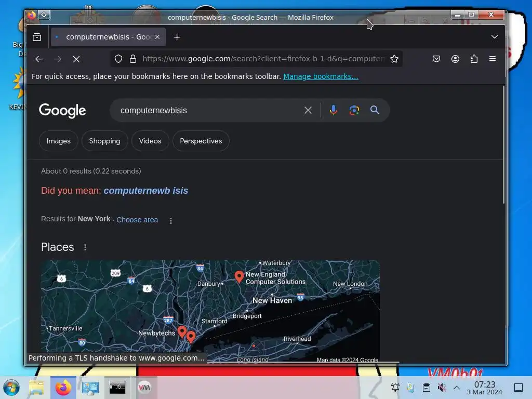Viewport: 532px width, 399px height.
Task: Open file manager from taskbar
Action: (36, 388)
